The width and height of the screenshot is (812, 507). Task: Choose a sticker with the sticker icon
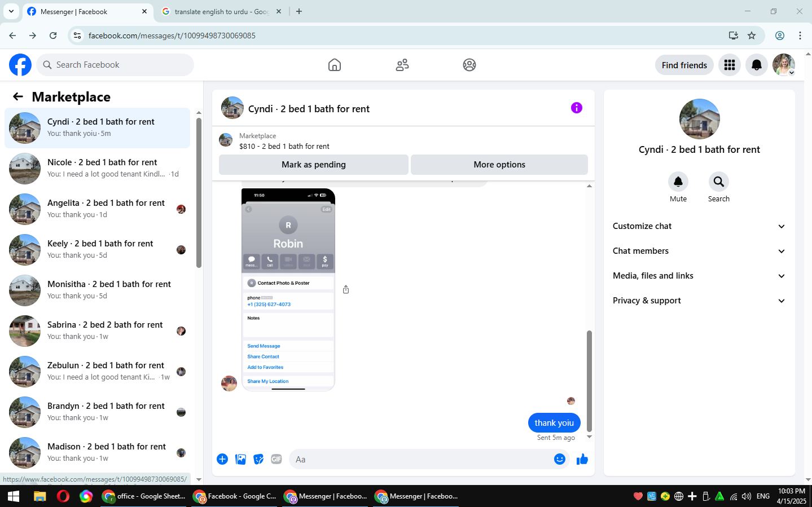click(258, 459)
